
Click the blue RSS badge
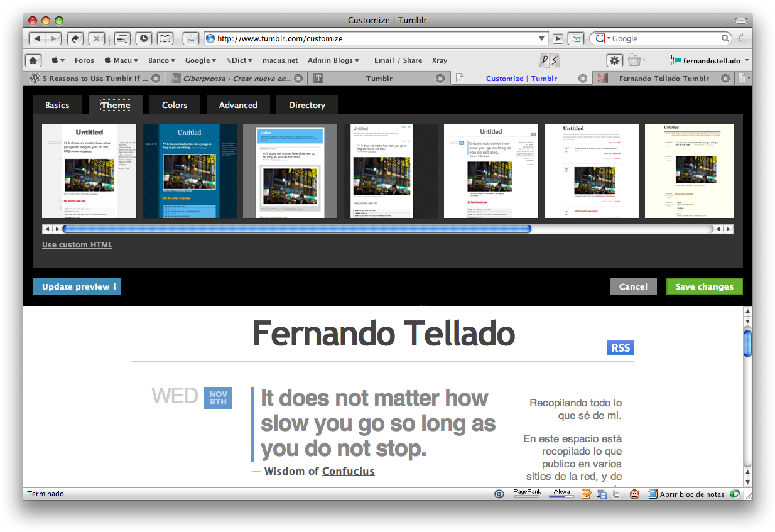[x=621, y=348]
